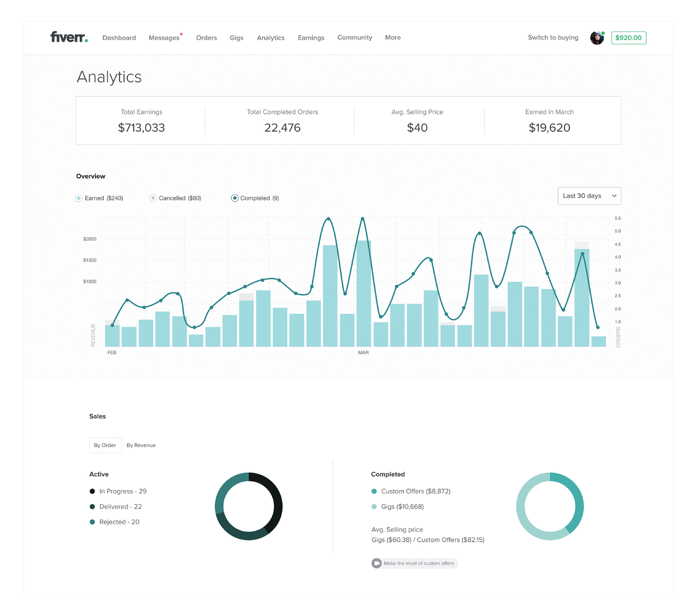Switch to the By Revenue tab
The image size is (697, 616).
141,445
